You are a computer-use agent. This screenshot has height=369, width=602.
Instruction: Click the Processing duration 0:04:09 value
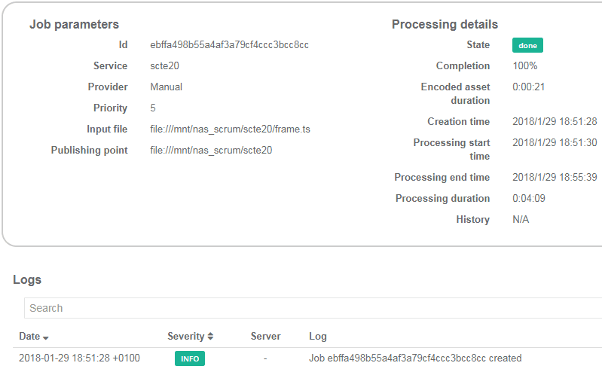(x=529, y=199)
